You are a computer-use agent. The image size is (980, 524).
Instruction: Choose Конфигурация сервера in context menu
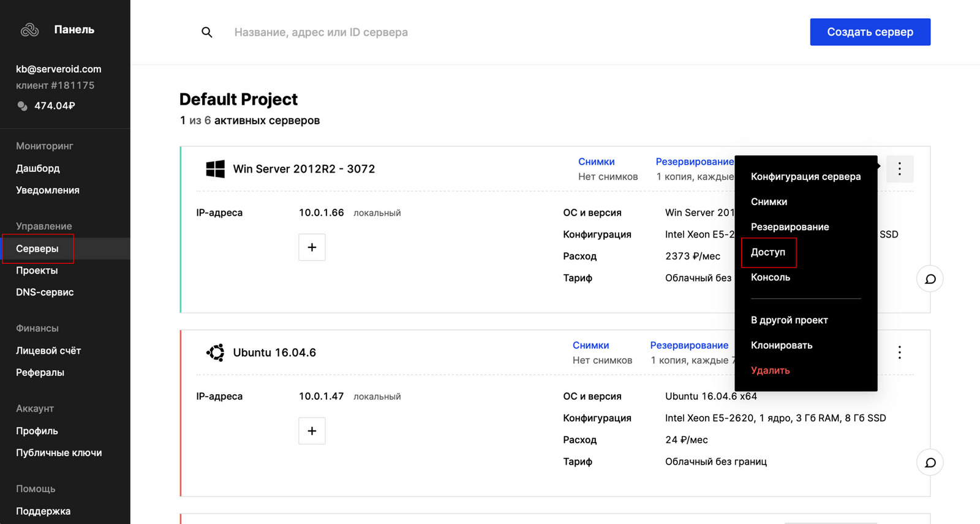[805, 176]
